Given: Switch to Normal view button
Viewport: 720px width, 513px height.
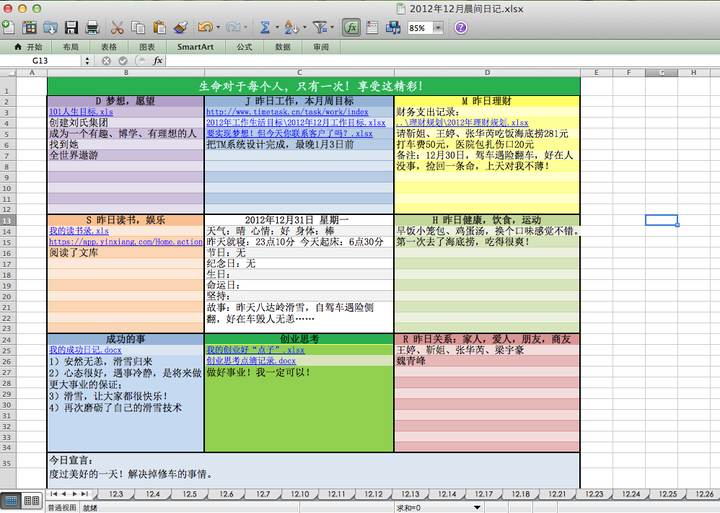Looking at the screenshot, I should click(x=11, y=498).
